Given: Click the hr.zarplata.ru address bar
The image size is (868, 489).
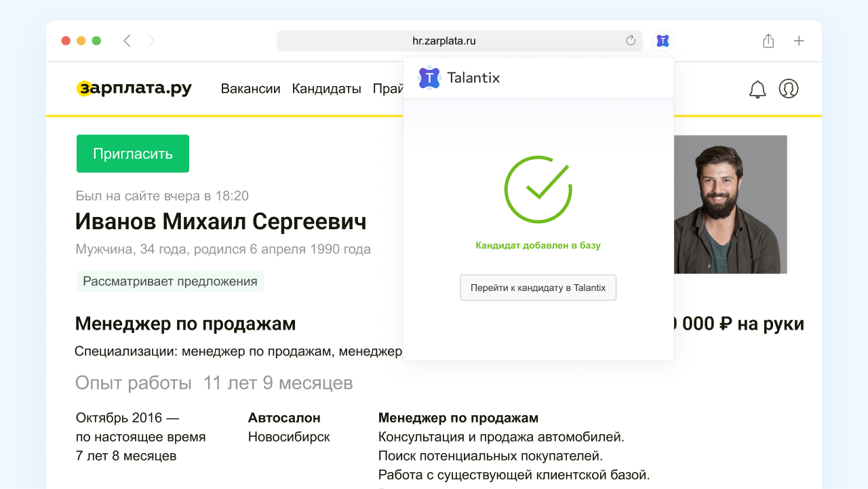Looking at the screenshot, I should click(x=460, y=41).
